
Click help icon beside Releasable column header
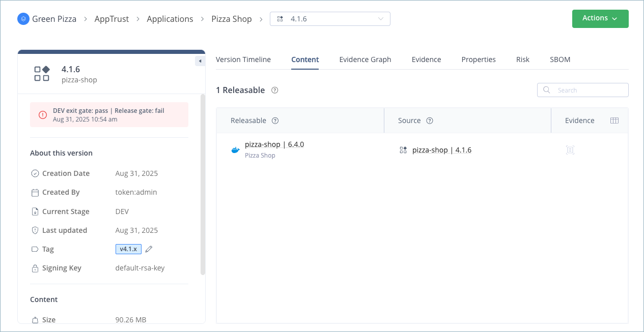pos(275,120)
